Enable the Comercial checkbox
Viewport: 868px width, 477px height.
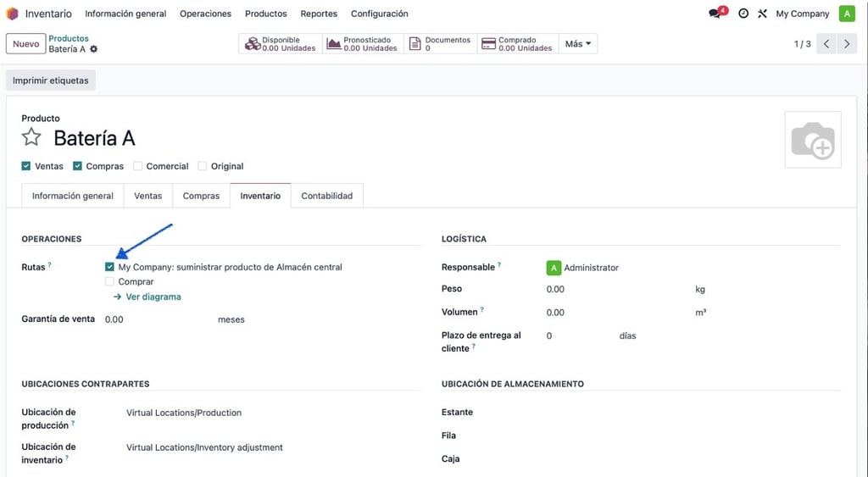click(x=138, y=166)
